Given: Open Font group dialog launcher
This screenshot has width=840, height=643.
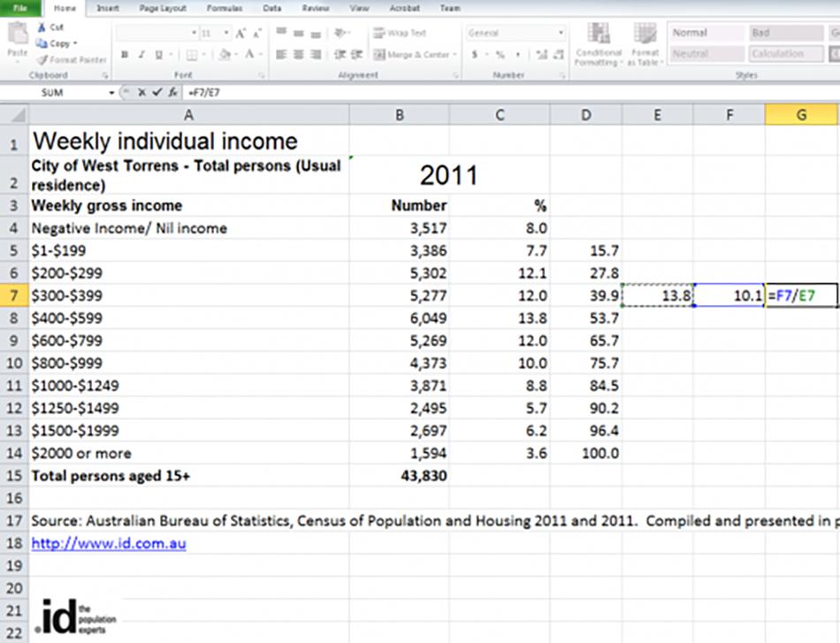Looking at the screenshot, I should point(262,75).
